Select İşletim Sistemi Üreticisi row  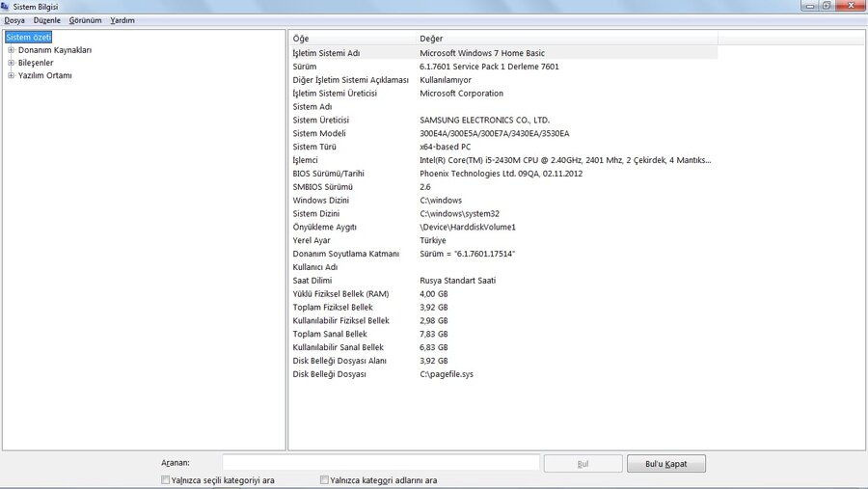(x=503, y=93)
